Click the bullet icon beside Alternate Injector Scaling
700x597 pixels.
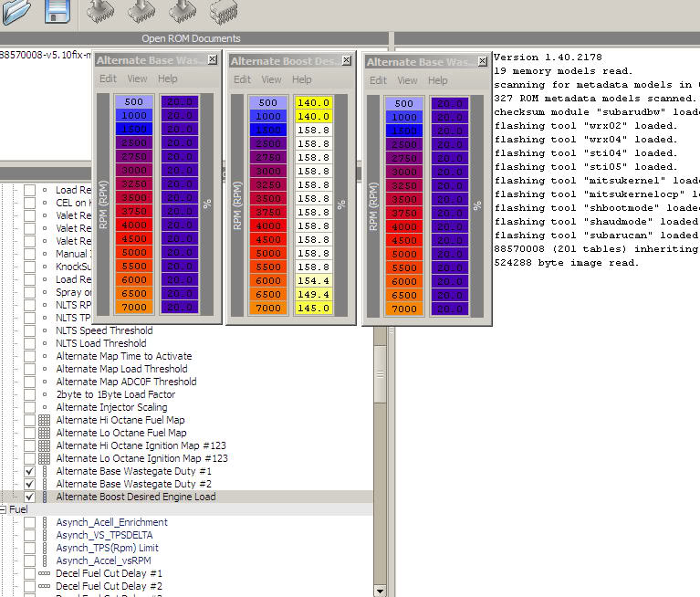(x=44, y=407)
